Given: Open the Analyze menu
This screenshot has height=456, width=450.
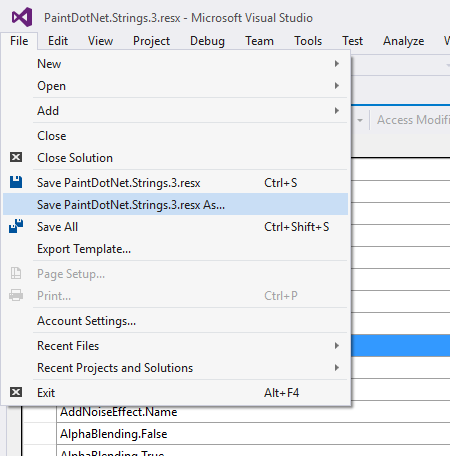Looking at the screenshot, I should 403,41.
